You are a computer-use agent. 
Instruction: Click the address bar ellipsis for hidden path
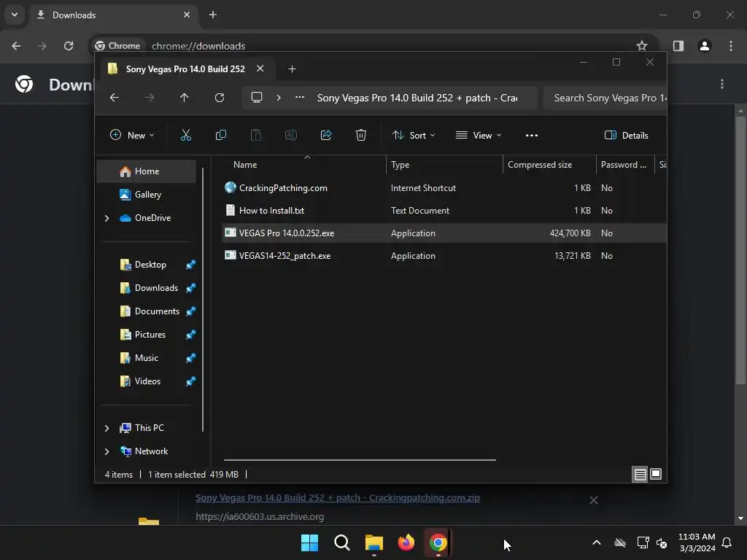tap(300, 97)
